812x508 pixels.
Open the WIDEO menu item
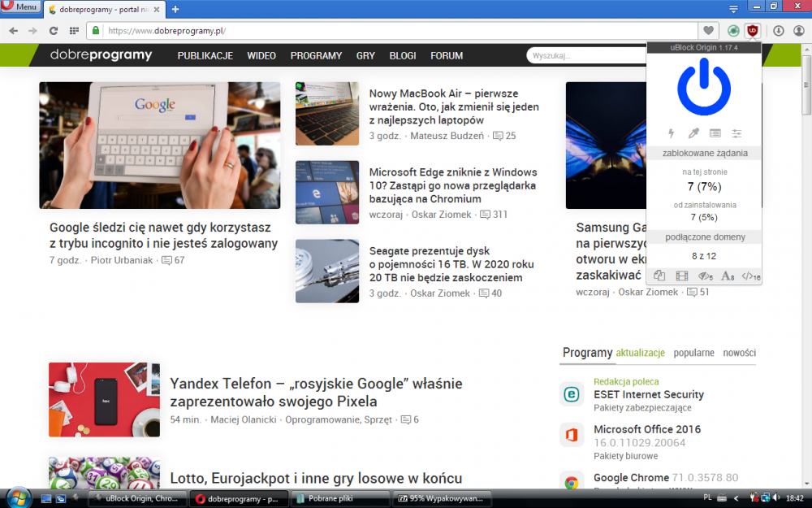coord(261,55)
